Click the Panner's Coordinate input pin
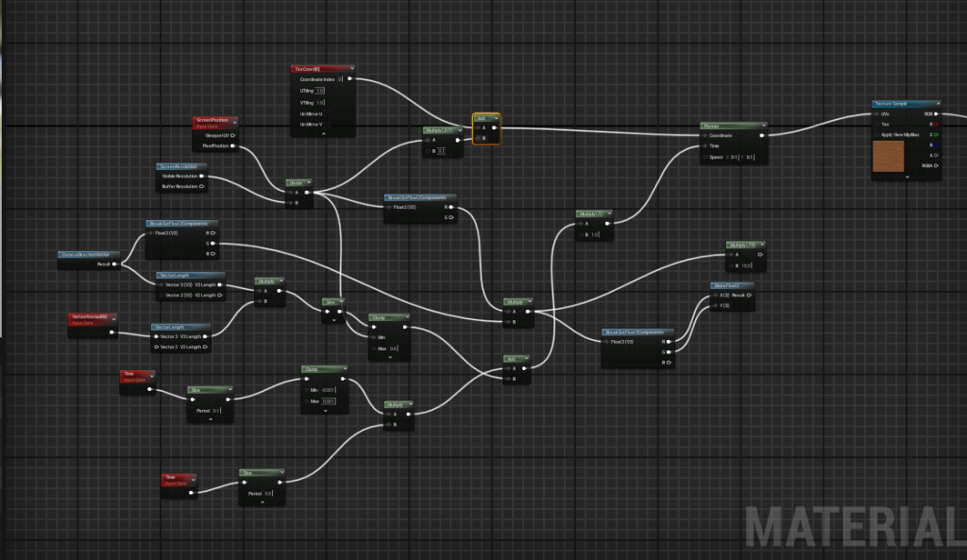The height and width of the screenshot is (560, 967). tap(704, 136)
